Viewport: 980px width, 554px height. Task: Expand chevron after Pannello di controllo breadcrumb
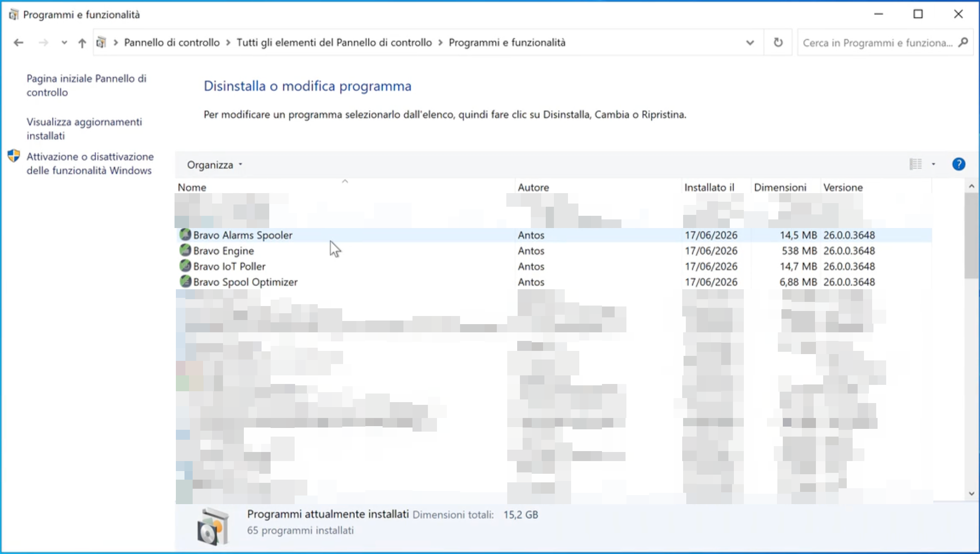point(228,43)
